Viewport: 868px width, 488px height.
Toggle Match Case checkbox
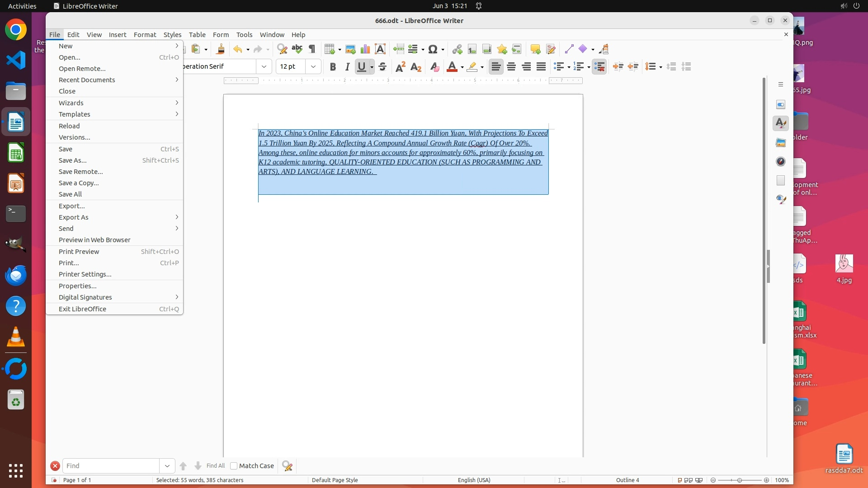pyautogui.click(x=234, y=466)
